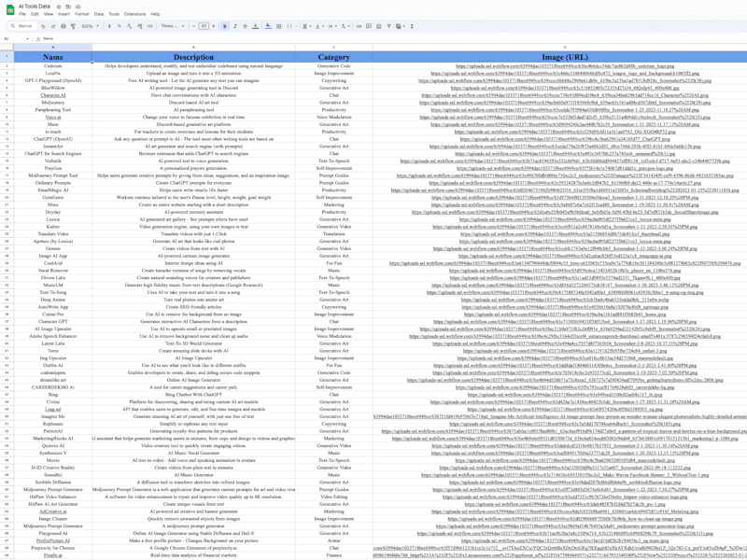
Task: Open the Help menu
Action: [x=155, y=14]
